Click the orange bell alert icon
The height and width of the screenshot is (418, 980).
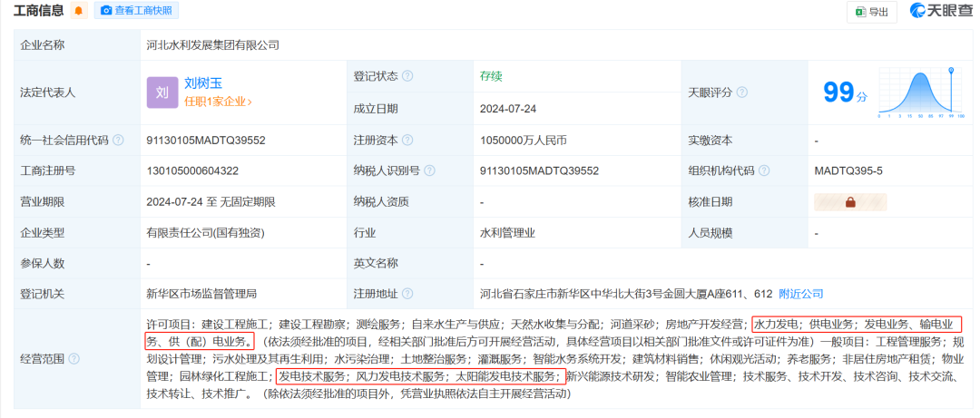[x=79, y=11]
